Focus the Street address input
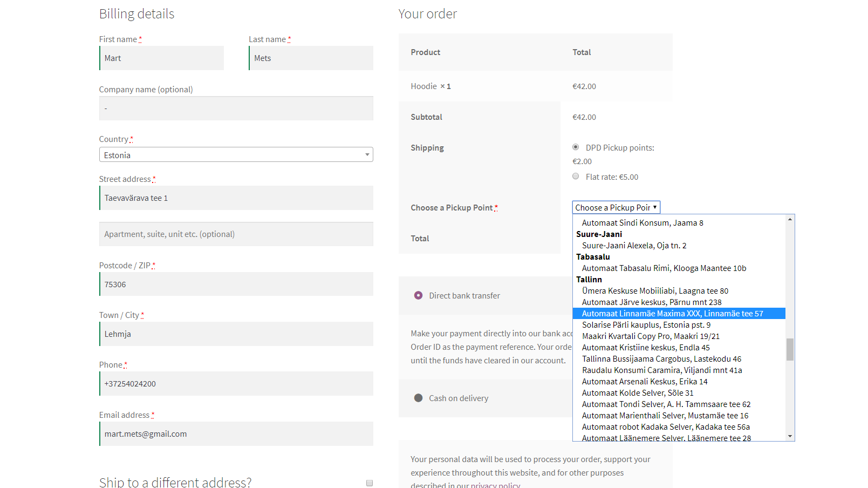The height and width of the screenshot is (488, 868). (x=236, y=198)
